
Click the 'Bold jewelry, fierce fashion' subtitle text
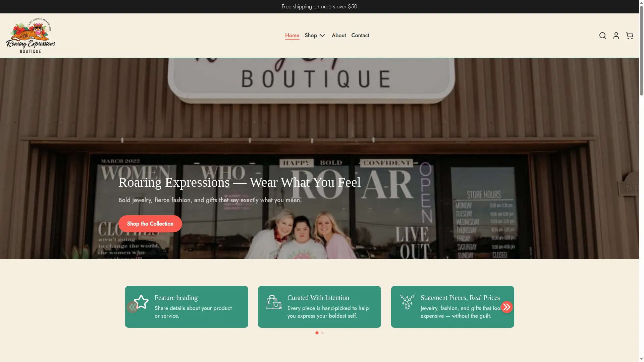pyautogui.click(x=210, y=200)
